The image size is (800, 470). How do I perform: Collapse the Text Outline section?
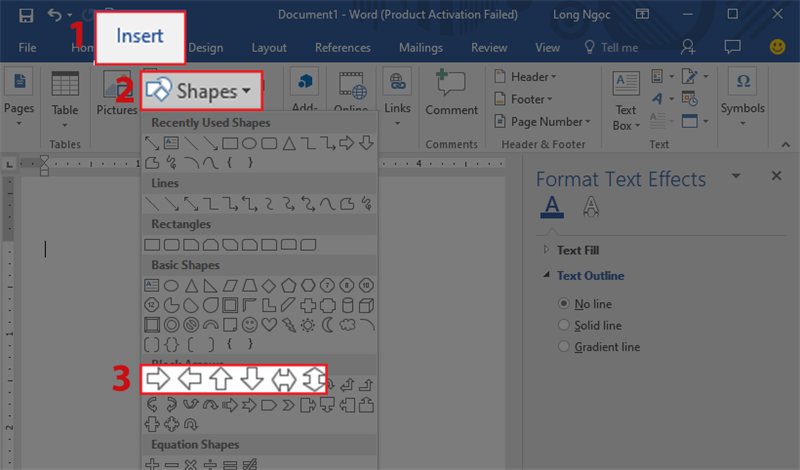[589, 276]
